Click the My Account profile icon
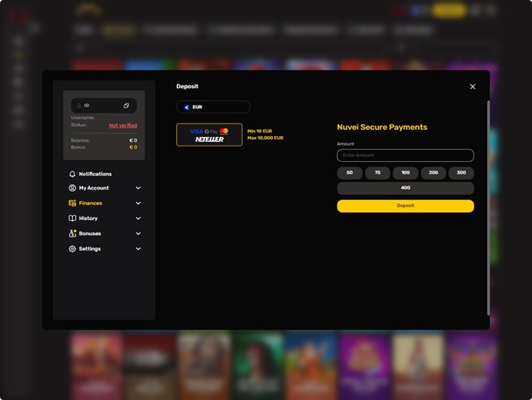 tap(72, 188)
